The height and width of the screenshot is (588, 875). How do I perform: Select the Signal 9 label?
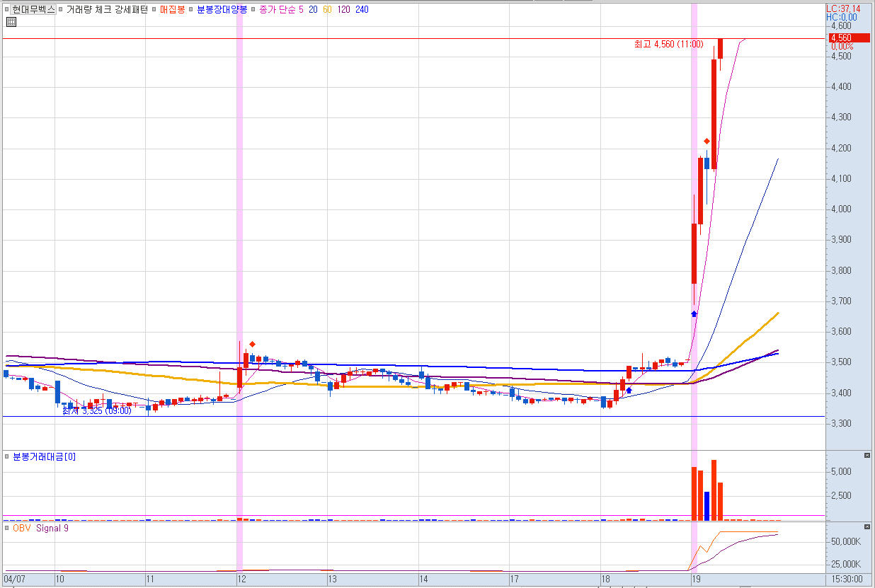click(x=52, y=528)
